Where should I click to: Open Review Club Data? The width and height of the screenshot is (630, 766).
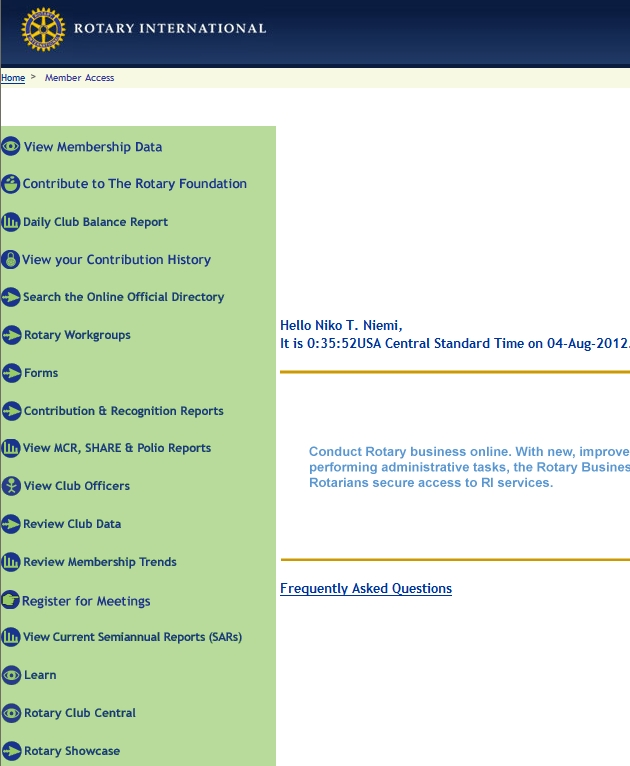click(x=72, y=524)
